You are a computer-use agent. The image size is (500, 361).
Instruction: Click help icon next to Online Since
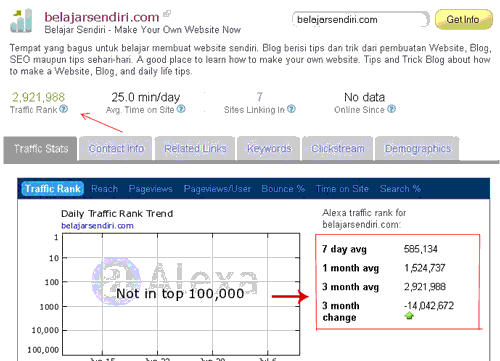[x=392, y=109]
